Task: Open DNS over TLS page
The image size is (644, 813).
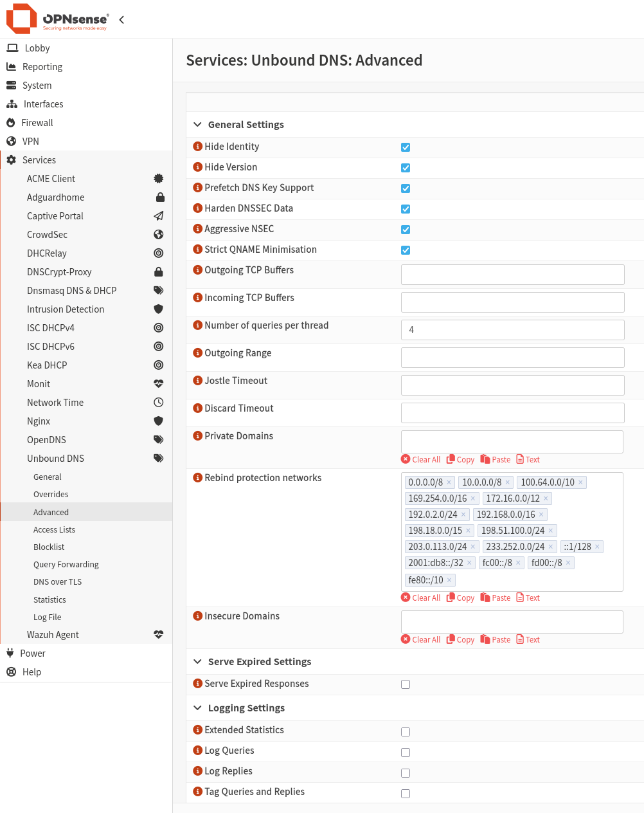Action: [x=57, y=582]
